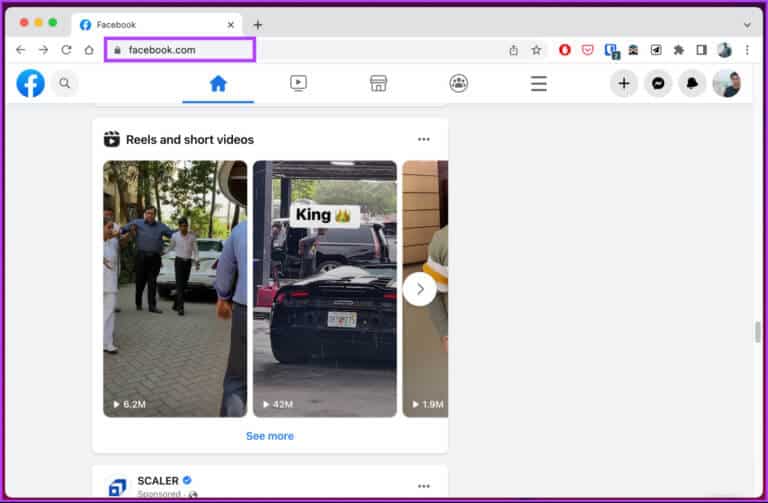Go to the Home feed tab

(x=218, y=84)
